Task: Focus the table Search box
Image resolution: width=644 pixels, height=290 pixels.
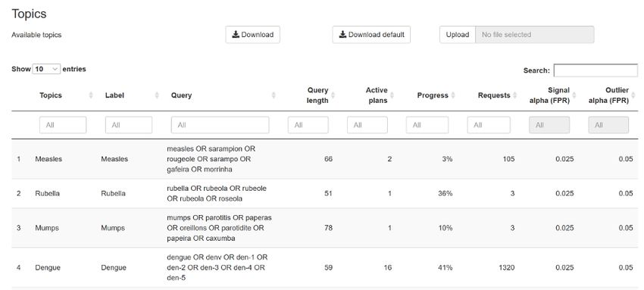Action: click(596, 70)
